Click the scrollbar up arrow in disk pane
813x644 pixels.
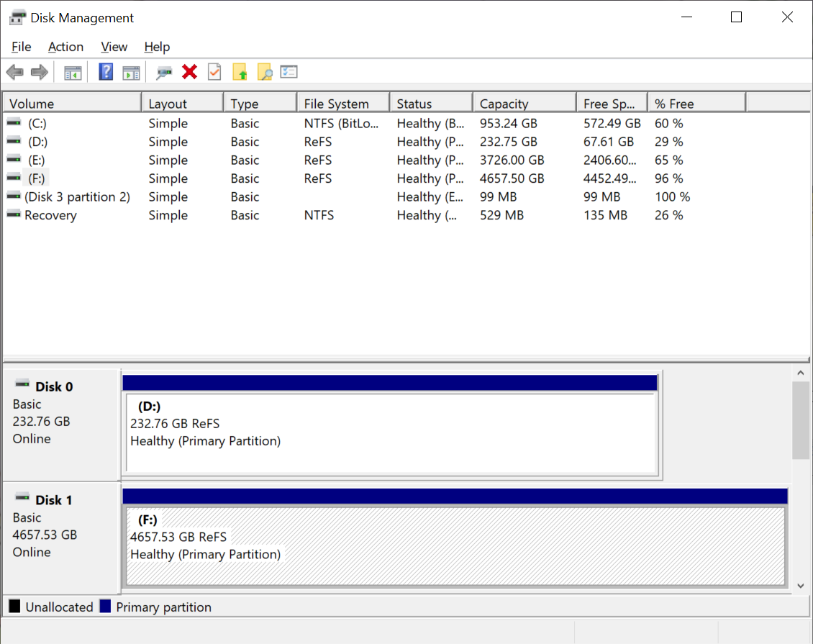(801, 373)
